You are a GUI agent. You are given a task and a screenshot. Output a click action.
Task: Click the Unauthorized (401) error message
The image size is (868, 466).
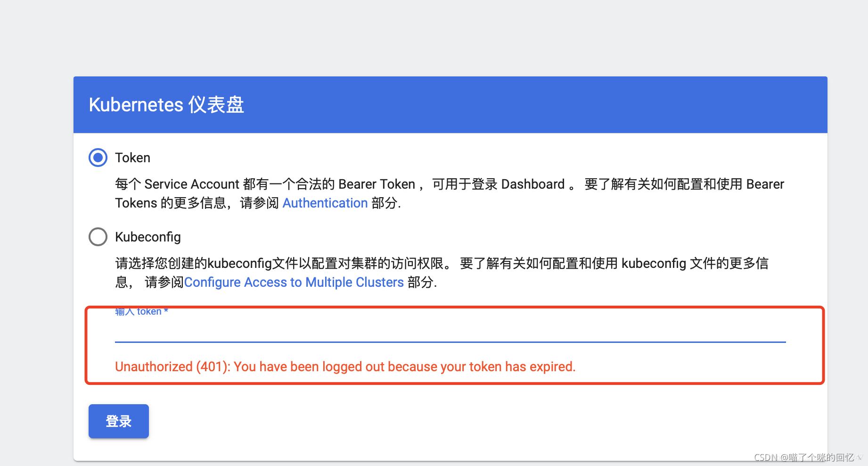(x=345, y=367)
